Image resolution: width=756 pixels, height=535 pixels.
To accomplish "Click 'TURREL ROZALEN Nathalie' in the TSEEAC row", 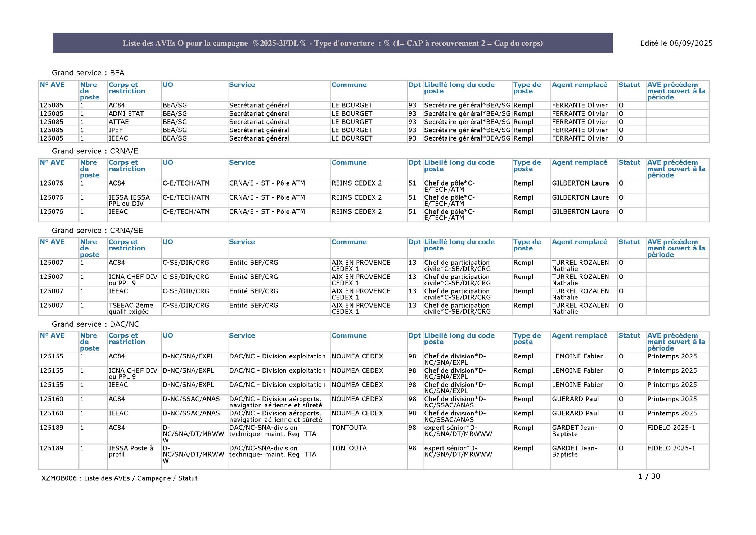I will 580,308.
